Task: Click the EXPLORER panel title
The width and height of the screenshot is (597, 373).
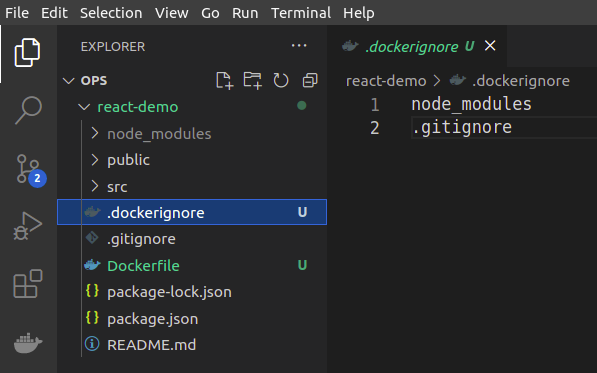Action: point(113,46)
